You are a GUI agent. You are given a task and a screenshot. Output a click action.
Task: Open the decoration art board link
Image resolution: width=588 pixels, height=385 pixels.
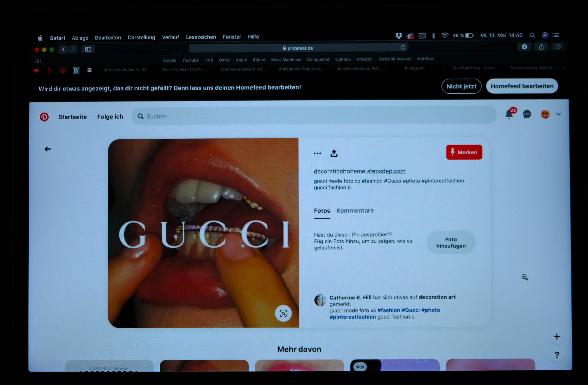pos(437,297)
